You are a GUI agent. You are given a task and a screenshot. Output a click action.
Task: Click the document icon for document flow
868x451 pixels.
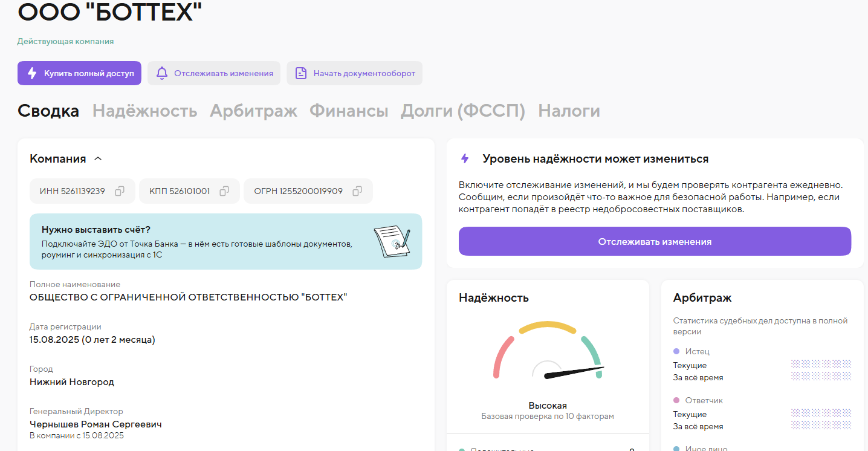click(301, 73)
